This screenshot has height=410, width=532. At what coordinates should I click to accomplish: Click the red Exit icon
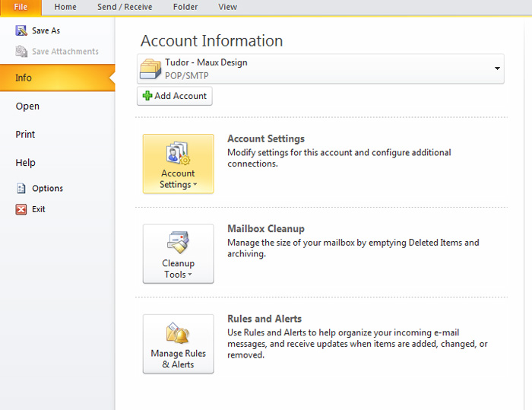pos(21,209)
